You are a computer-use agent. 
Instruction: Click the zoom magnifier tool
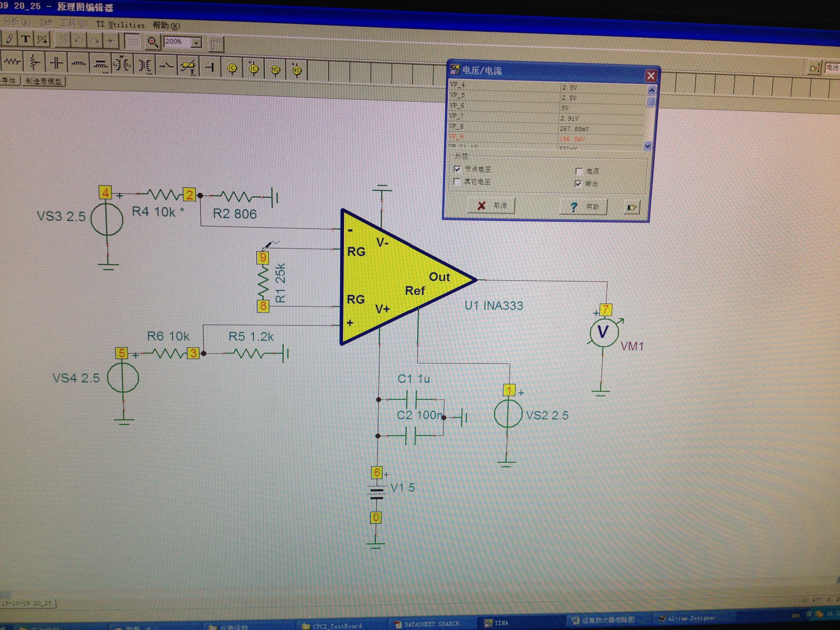pyautogui.click(x=153, y=42)
